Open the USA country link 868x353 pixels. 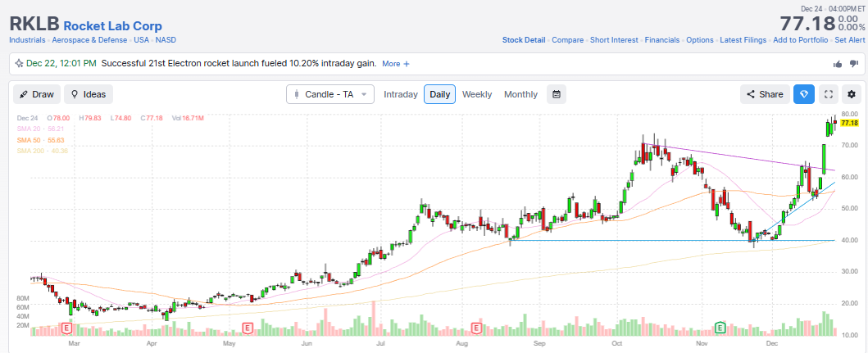tap(142, 40)
